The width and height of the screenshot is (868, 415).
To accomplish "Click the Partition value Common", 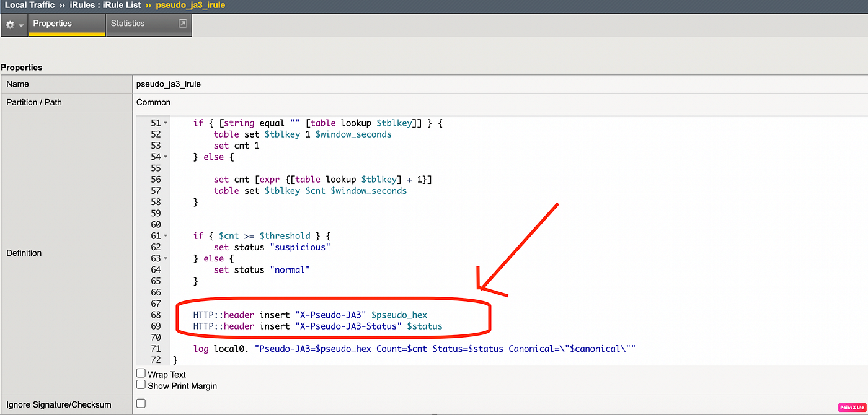I will pos(153,102).
